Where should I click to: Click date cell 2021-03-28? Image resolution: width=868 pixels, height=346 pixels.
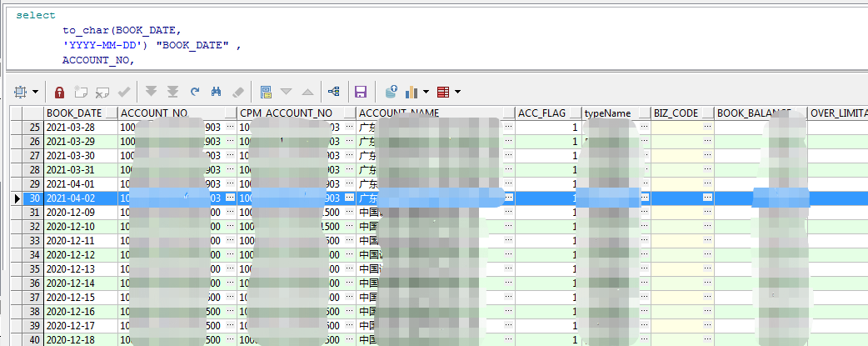[81, 128]
